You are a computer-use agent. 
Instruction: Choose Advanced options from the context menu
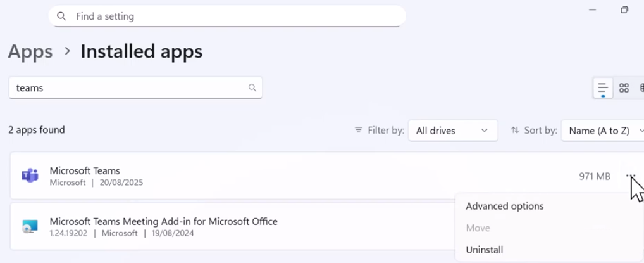click(x=504, y=206)
